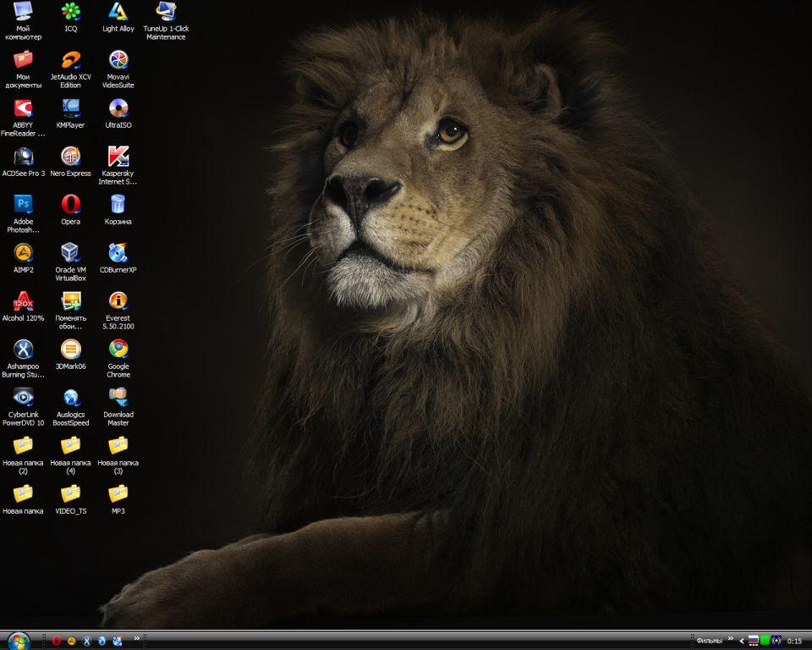The image size is (812, 650).
Task: Launch Adobe Photoshop from the desktop
Action: pyautogui.click(x=23, y=204)
